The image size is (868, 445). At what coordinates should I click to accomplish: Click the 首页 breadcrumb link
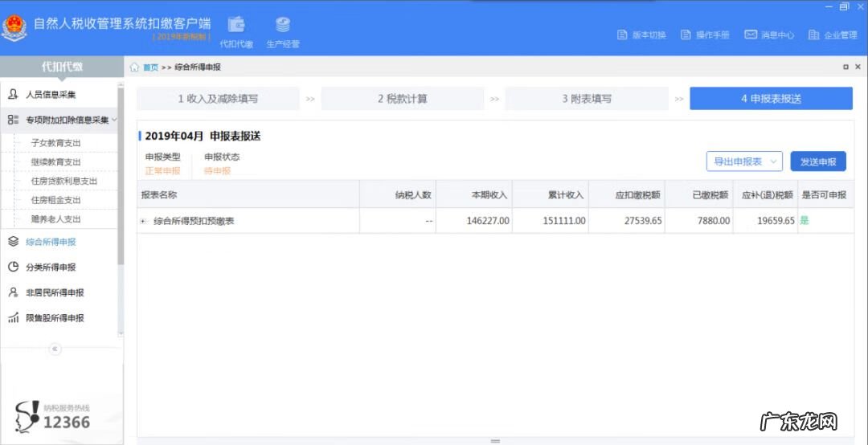[x=150, y=67]
